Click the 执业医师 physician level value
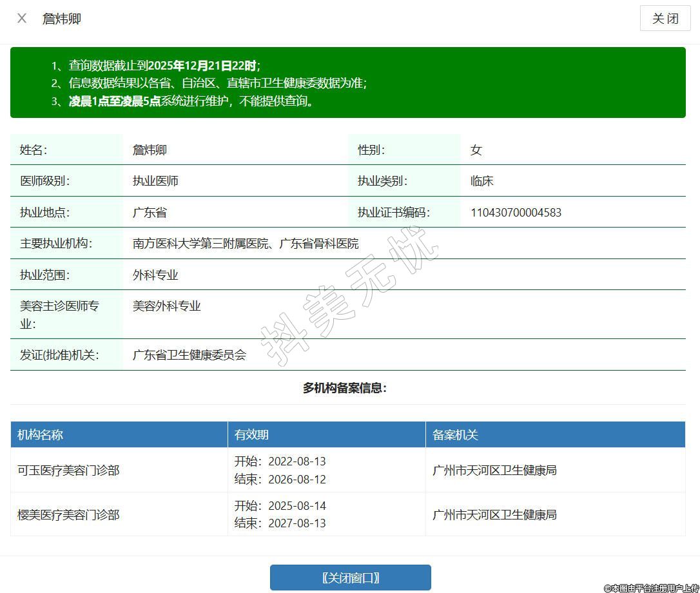Viewport: 700px width, 593px height. tap(155, 181)
